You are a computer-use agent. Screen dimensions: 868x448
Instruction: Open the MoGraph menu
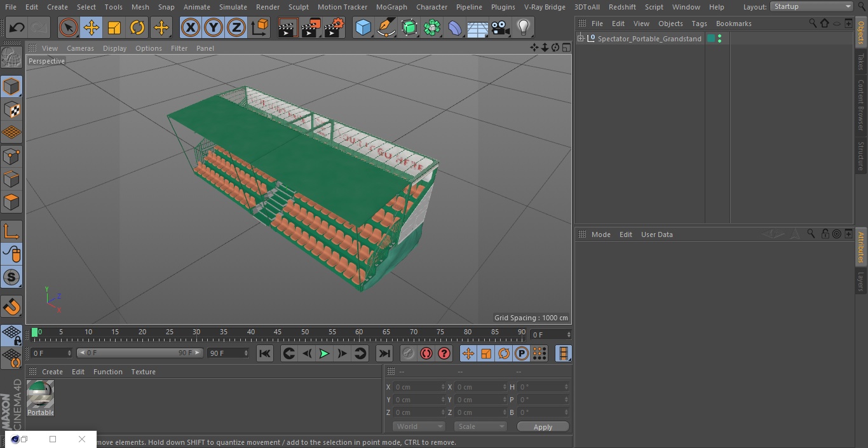(391, 7)
